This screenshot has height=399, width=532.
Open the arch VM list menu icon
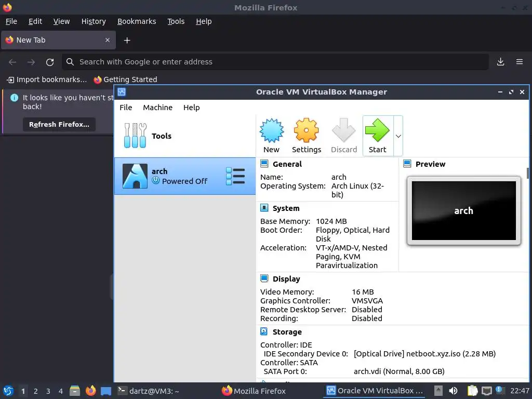point(235,176)
